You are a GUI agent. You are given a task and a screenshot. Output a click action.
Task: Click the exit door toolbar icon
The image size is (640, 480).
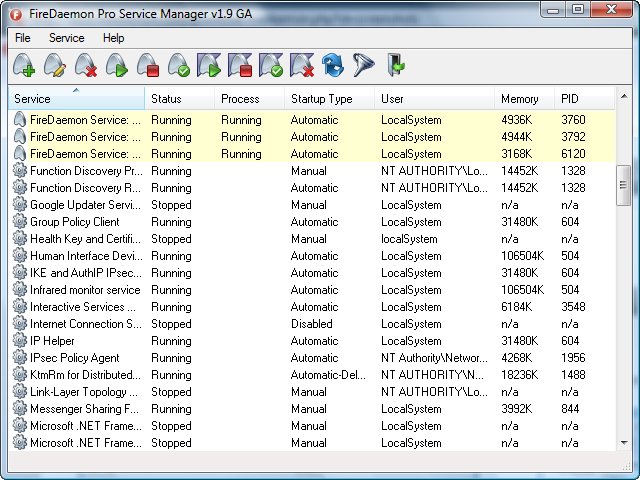(x=396, y=67)
